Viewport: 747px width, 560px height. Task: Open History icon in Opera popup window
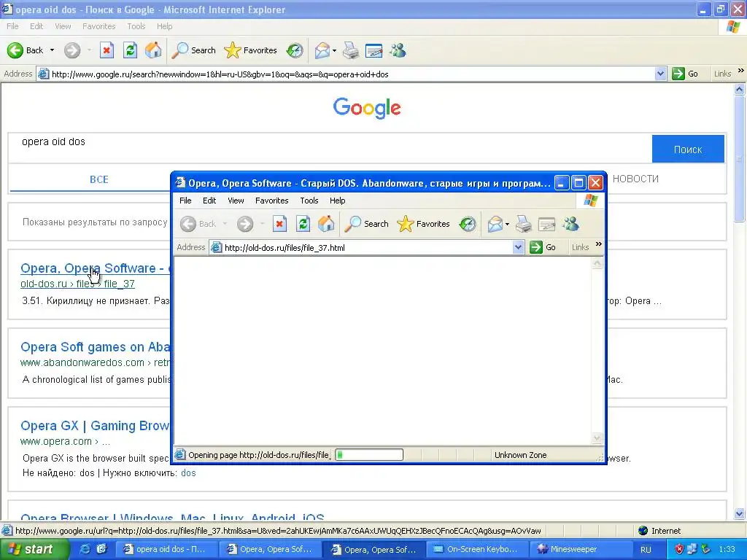(468, 223)
